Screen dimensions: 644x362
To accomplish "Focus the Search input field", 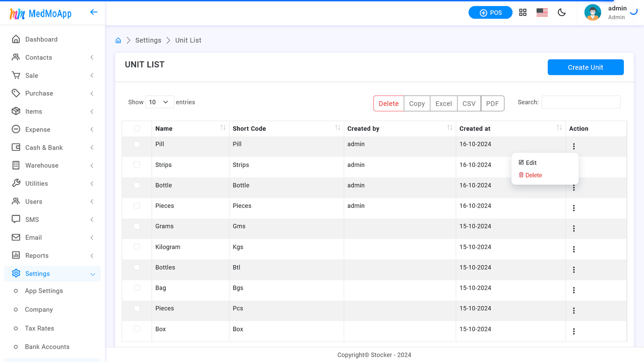I will [581, 102].
